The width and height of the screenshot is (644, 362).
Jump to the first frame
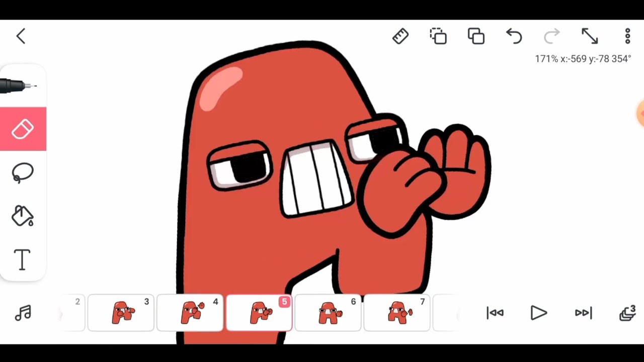point(495,313)
